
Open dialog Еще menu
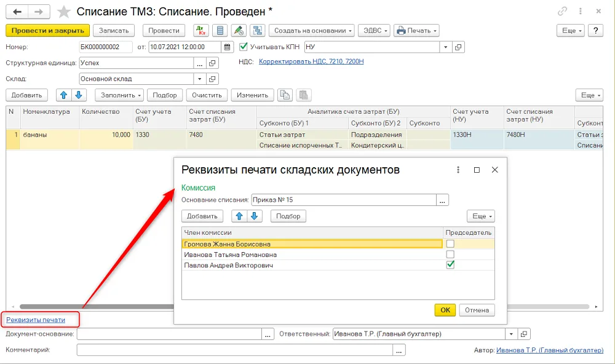click(x=480, y=216)
